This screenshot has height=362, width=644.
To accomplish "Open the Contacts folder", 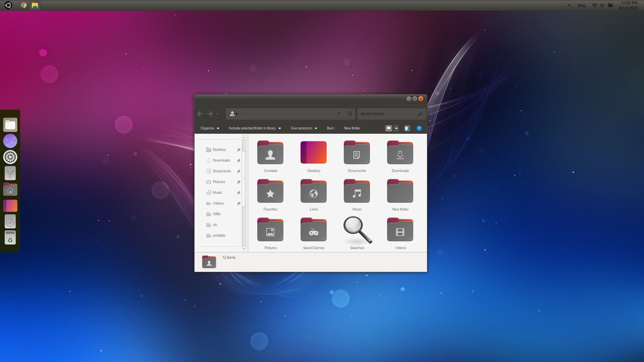I will coord(270,154).
